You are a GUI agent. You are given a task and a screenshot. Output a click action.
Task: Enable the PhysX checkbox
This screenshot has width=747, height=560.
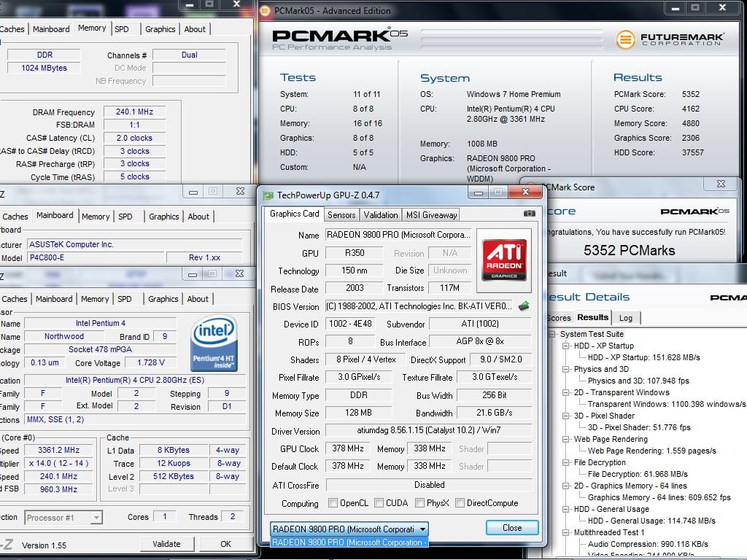click(x=419, y=503)
